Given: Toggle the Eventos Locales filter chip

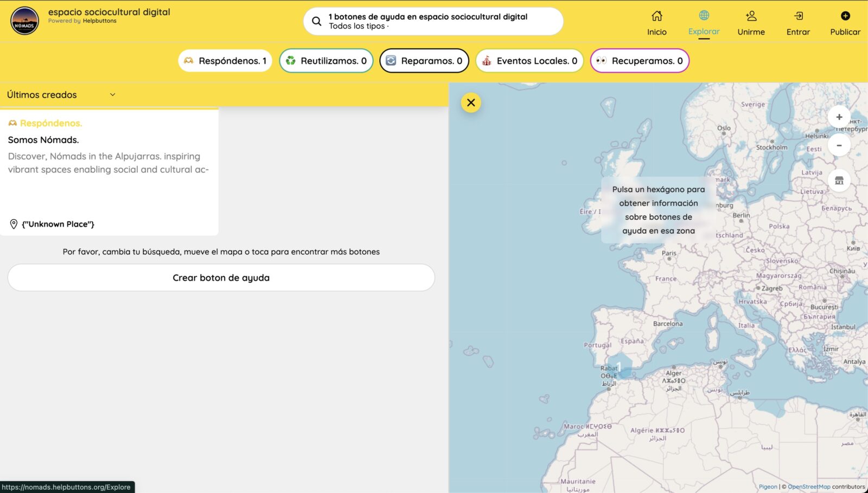Looking at the screenshot, I should [x=529, y=61].
